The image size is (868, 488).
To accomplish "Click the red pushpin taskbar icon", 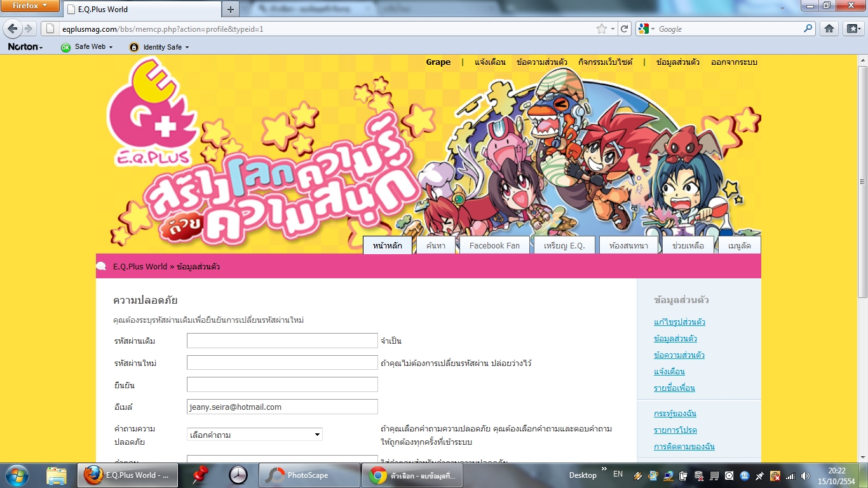I will (201, 475).
